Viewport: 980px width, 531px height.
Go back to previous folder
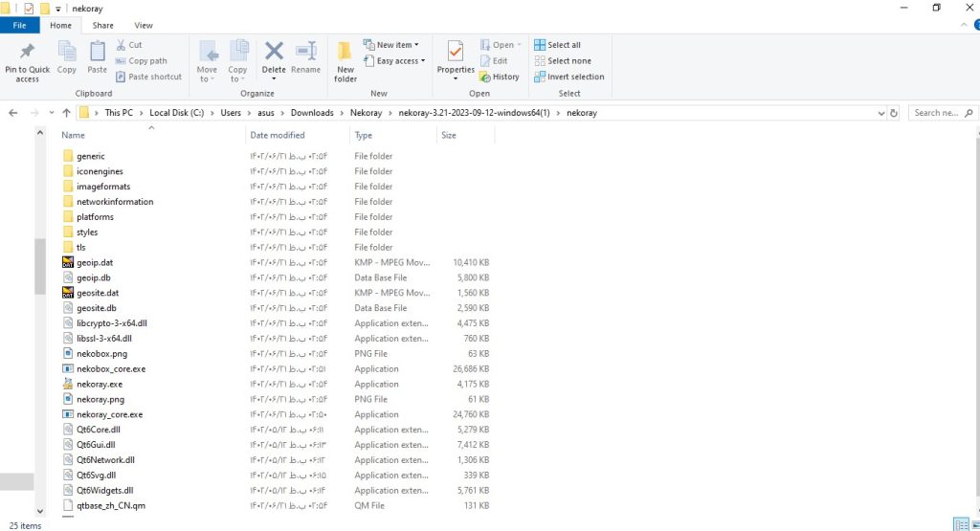click(x=13, y=113)
